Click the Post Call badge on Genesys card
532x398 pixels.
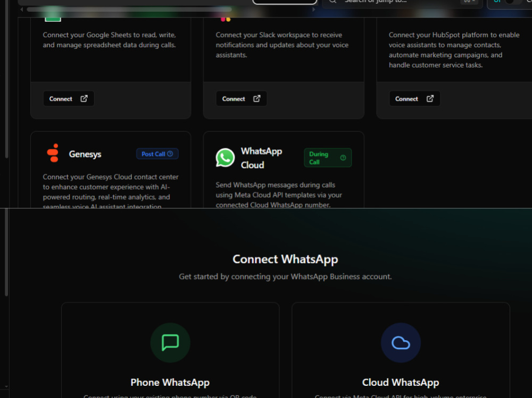pos(157,154)
